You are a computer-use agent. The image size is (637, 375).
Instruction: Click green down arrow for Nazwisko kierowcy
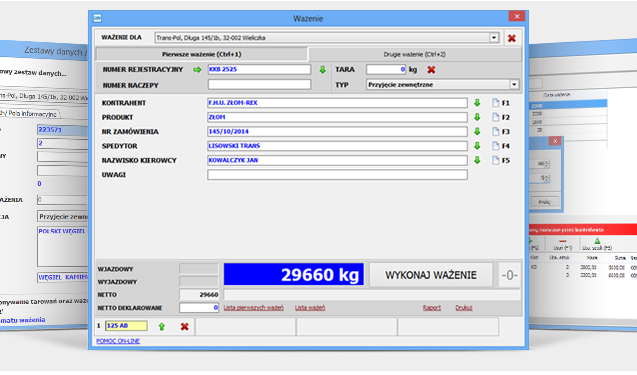(x=477, y=160)
